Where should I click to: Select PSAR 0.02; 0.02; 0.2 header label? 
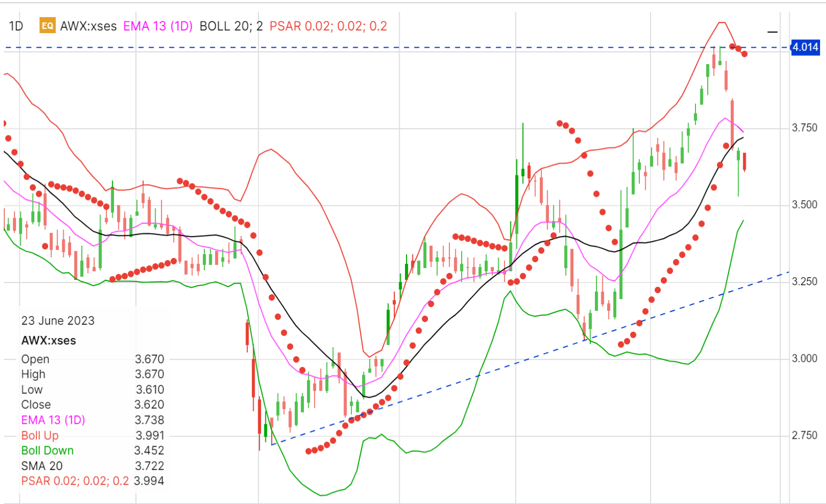click(328, 26)
